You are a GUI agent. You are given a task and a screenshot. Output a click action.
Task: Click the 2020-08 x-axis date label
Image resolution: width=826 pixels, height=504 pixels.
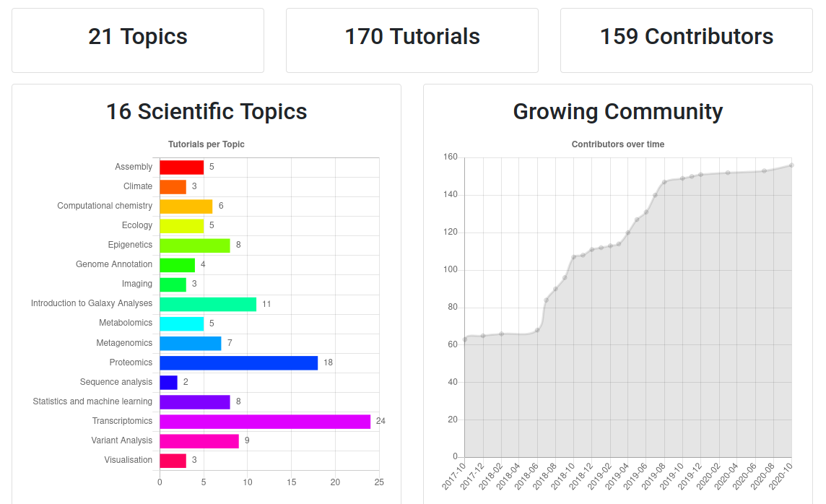pyautogui.click(x=762, y=476)
